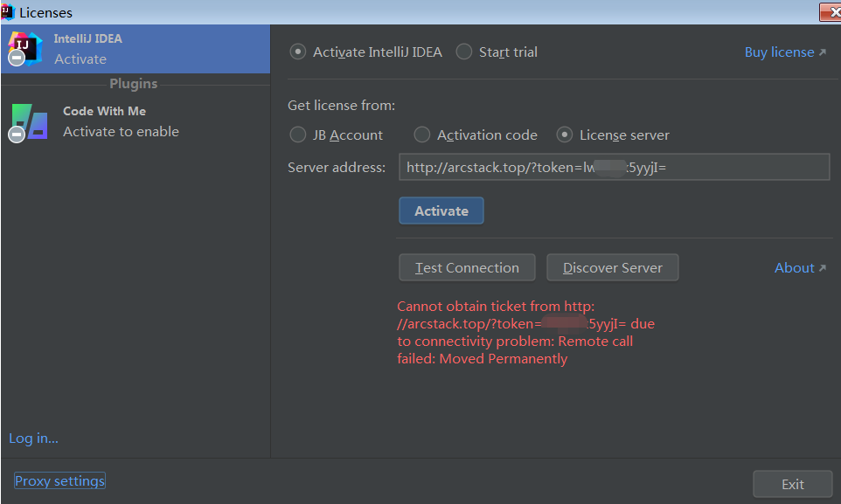Click the 'Get license from:' label
Viewport: 841px width, 504px height.
(x=341, y=106)
